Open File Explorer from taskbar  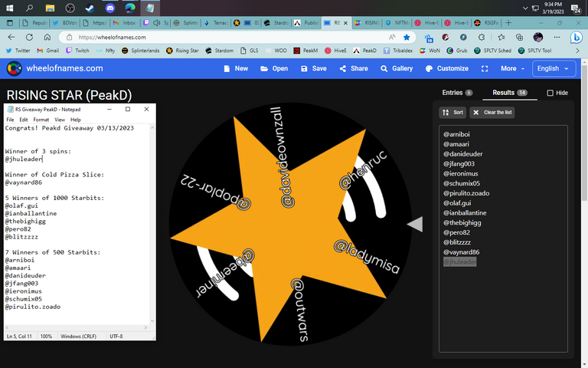point(50,8)
